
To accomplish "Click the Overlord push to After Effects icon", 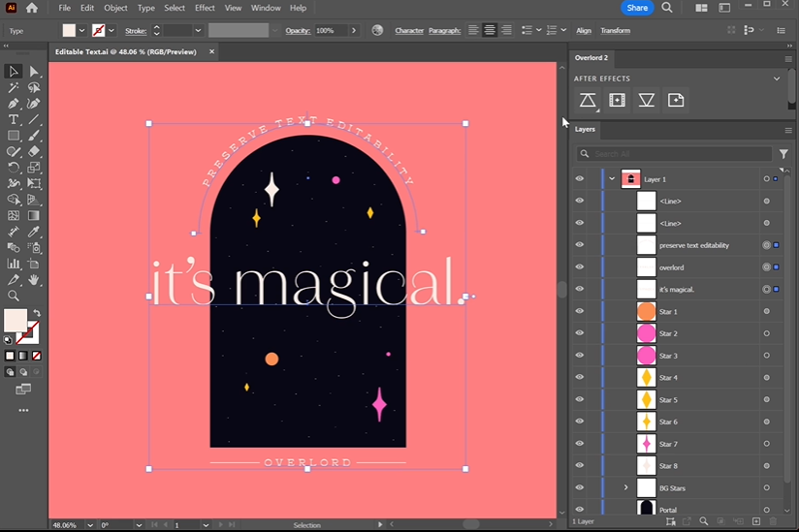I will coord(588,100).
